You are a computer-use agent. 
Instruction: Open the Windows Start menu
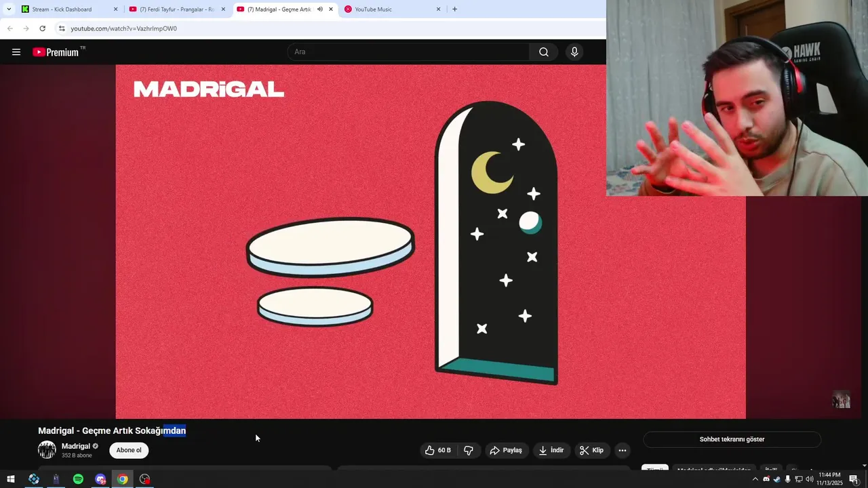click(x=11, y=479)
